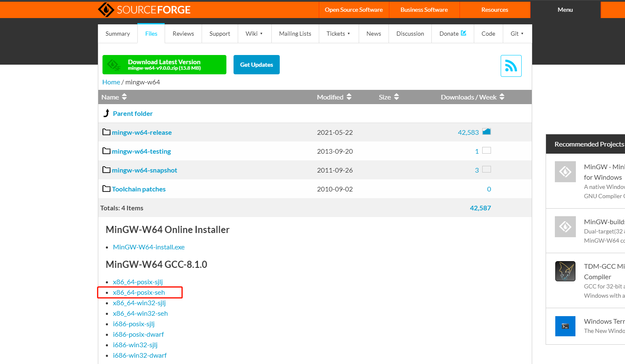
Task: Click MinGW-builds recommended project icon
Action: point(565,227)
